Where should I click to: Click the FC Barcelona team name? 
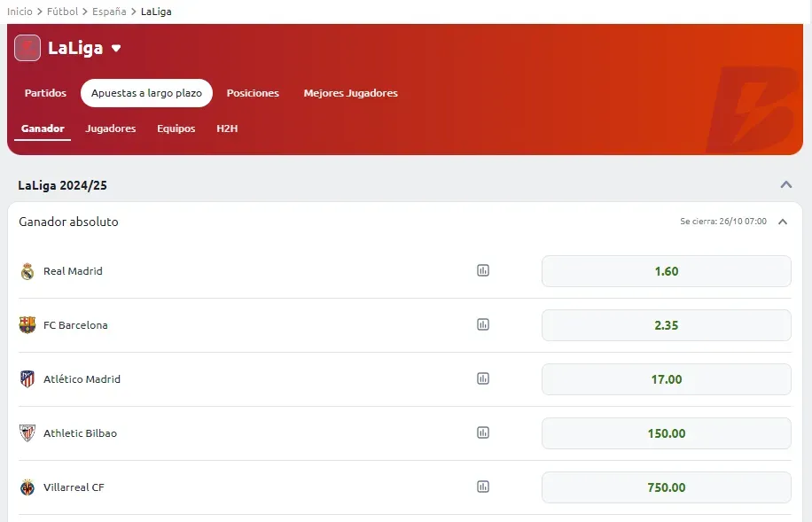75,325
